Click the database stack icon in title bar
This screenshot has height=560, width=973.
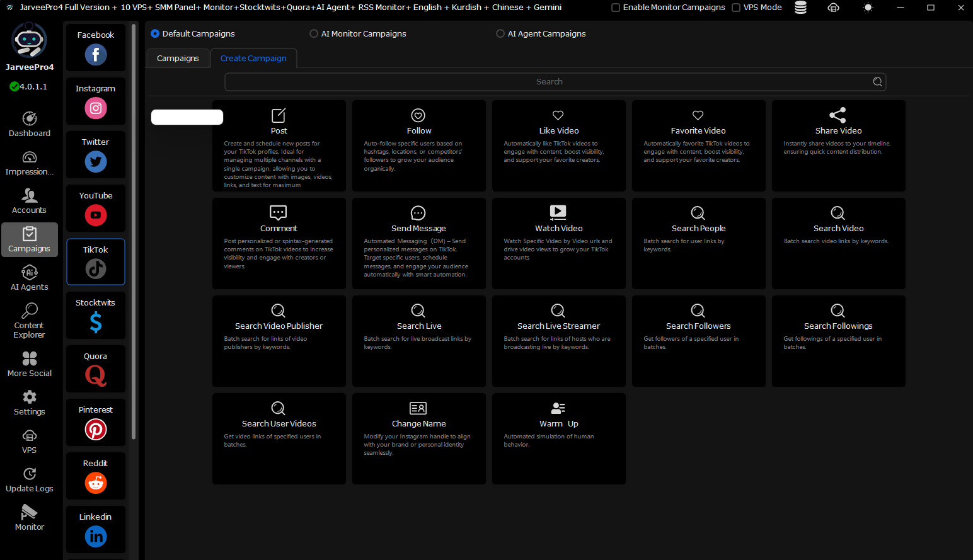[800, 8]
